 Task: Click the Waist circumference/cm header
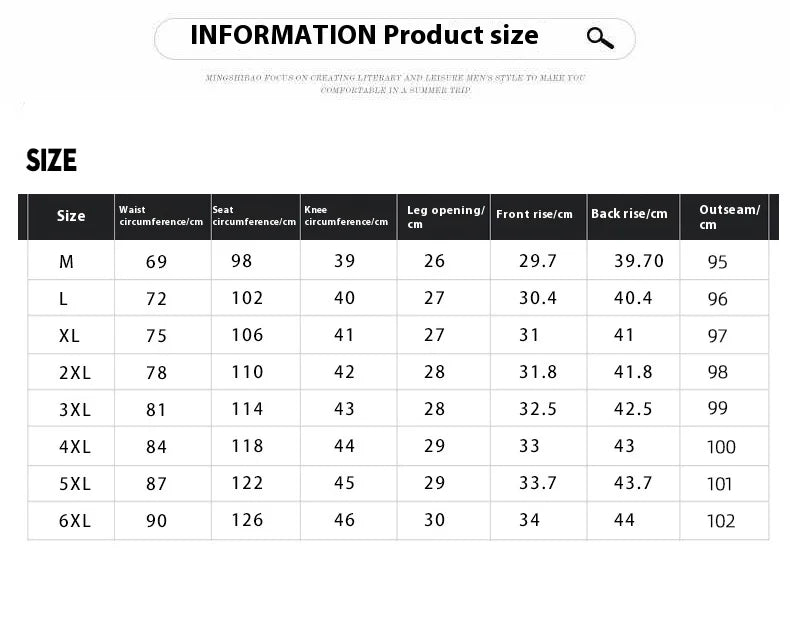click(161, 216)
